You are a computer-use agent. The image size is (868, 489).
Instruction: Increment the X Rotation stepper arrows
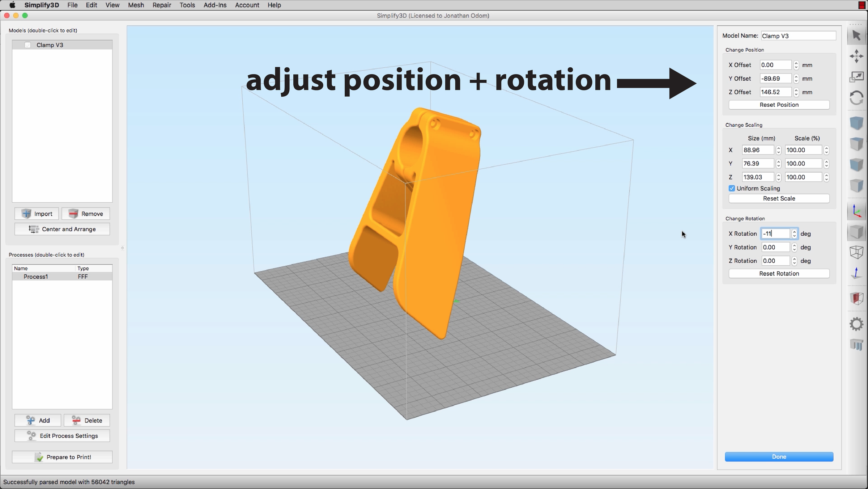coord(794,232)
